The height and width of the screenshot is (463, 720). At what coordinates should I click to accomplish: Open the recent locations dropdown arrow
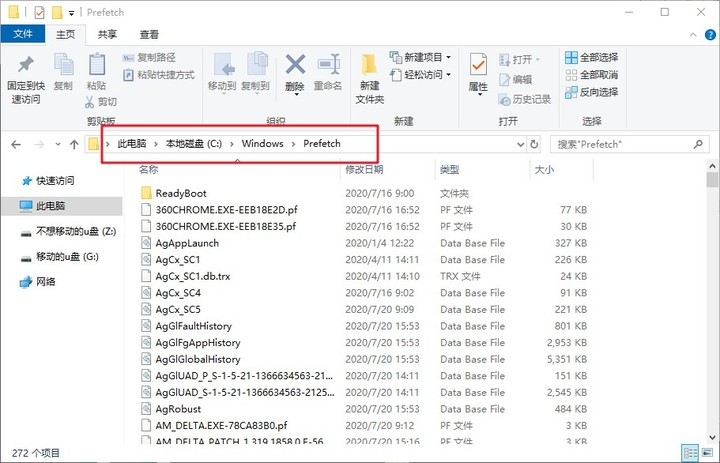pyautogui.click(x=58, y=144)
